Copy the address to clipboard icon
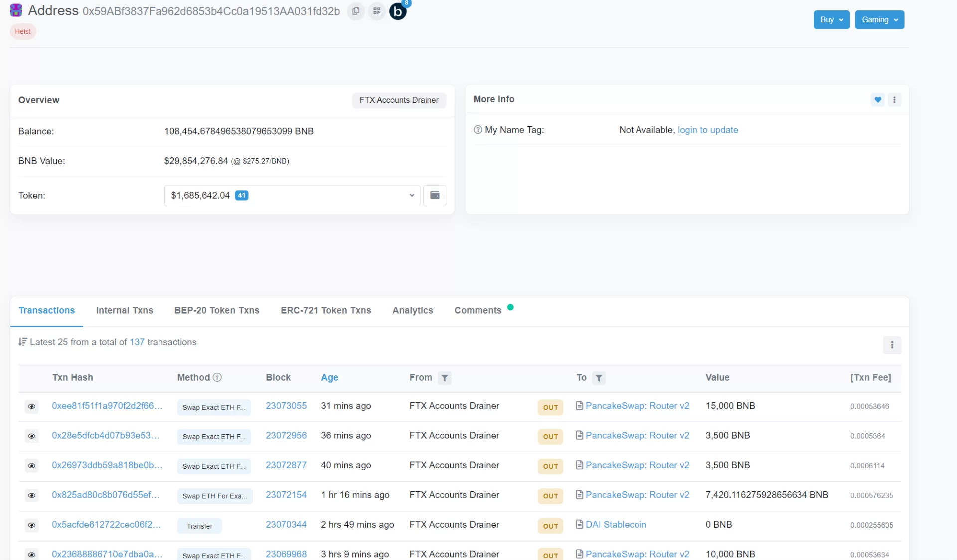957x560 pixels. tap(356, 11)
